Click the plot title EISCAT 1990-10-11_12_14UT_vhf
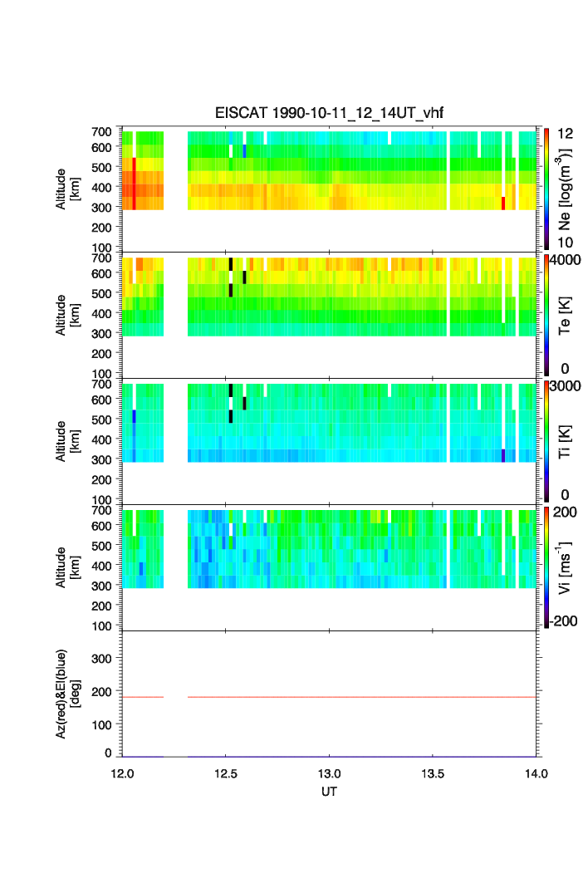The image size is (588, 883). 329,113
